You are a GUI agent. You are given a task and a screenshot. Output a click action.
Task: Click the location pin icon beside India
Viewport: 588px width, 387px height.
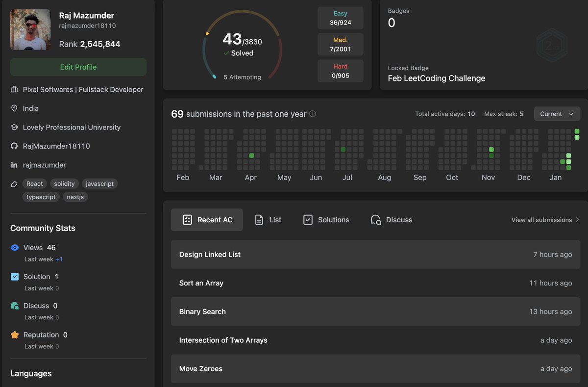pyautogui.click(x=14, y=108)
